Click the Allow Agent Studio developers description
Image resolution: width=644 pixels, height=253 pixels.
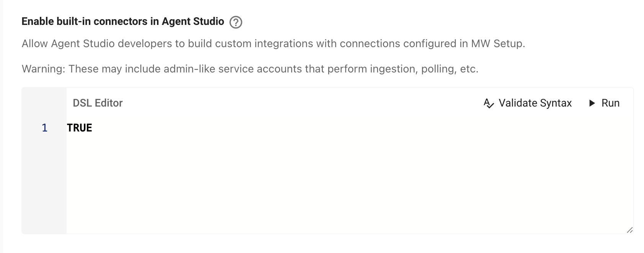pyautogui.click(x=273, y=44)
